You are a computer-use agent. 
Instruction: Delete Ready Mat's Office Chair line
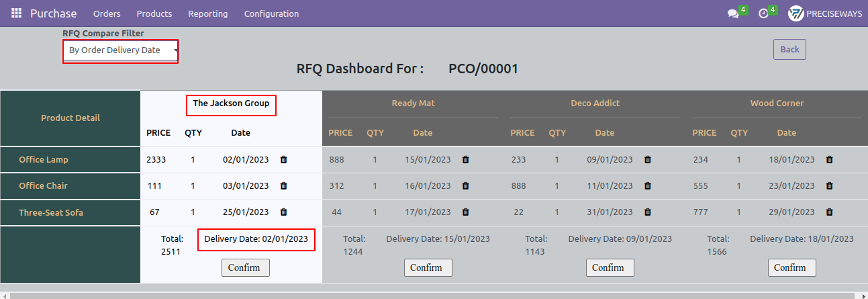tap(466, 186)
